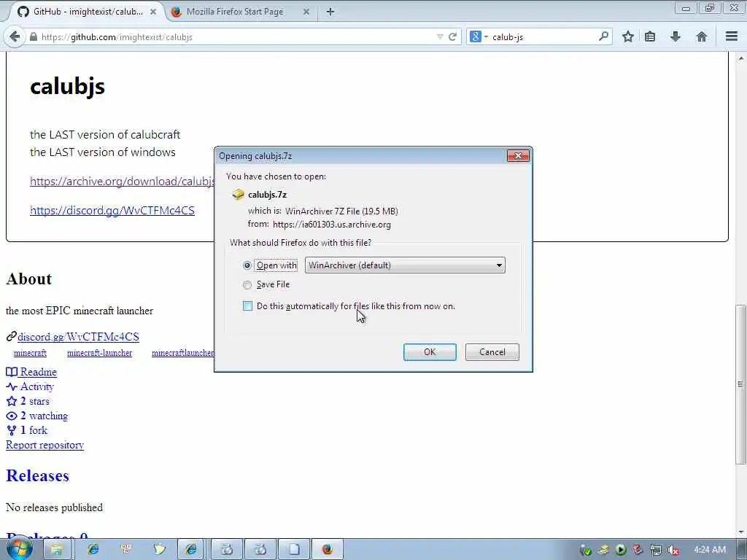Click the Firefox taskbar button
The height and width of the screenshot is (560, 747).
coord(327,550)
